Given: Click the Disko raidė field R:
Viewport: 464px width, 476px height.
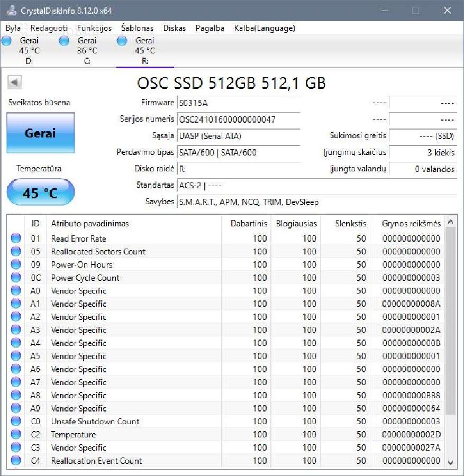Looking at the screenshot, I should coord(239,169).
